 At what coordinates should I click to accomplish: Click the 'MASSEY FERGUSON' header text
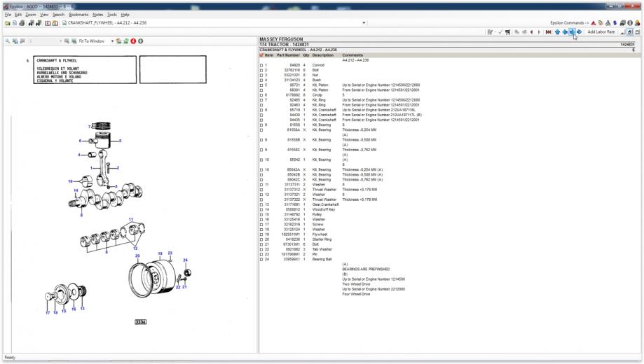click(x=281, y=39)
